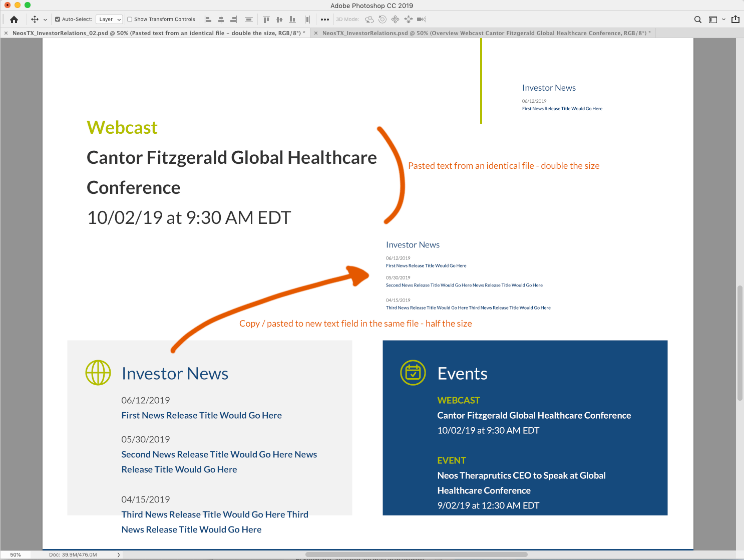Image resolution: width=744 pixels, height=560 pixels.
Task: Click the green EVENT label in Events box
Action: 452,460
